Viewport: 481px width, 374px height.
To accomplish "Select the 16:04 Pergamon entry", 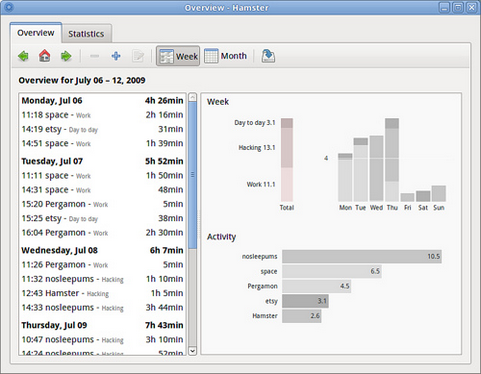I will pyautogui.click(x=102, y=233).
